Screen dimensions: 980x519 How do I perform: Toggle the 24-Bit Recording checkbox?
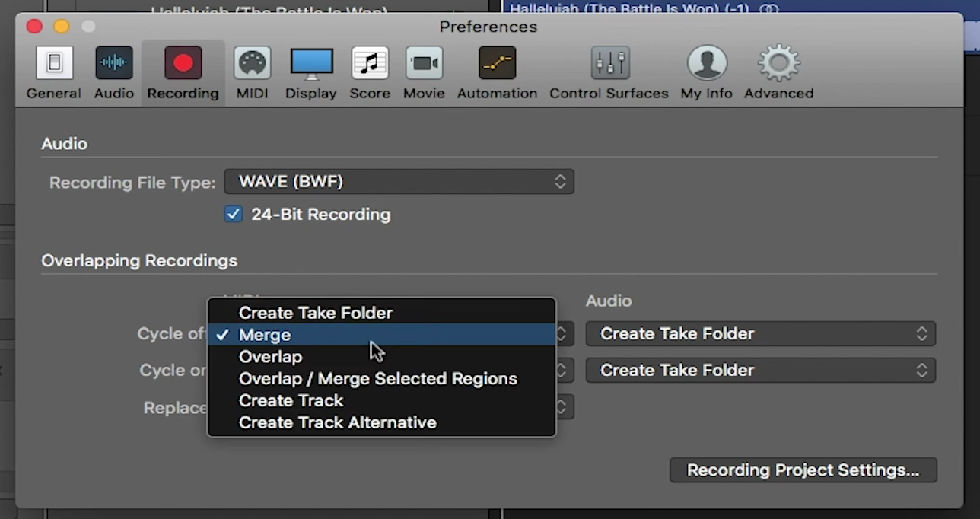234,214
